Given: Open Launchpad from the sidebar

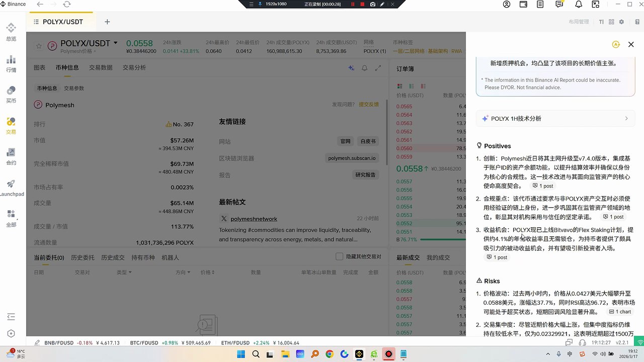Looking at the screenshot, I should 11,188.
